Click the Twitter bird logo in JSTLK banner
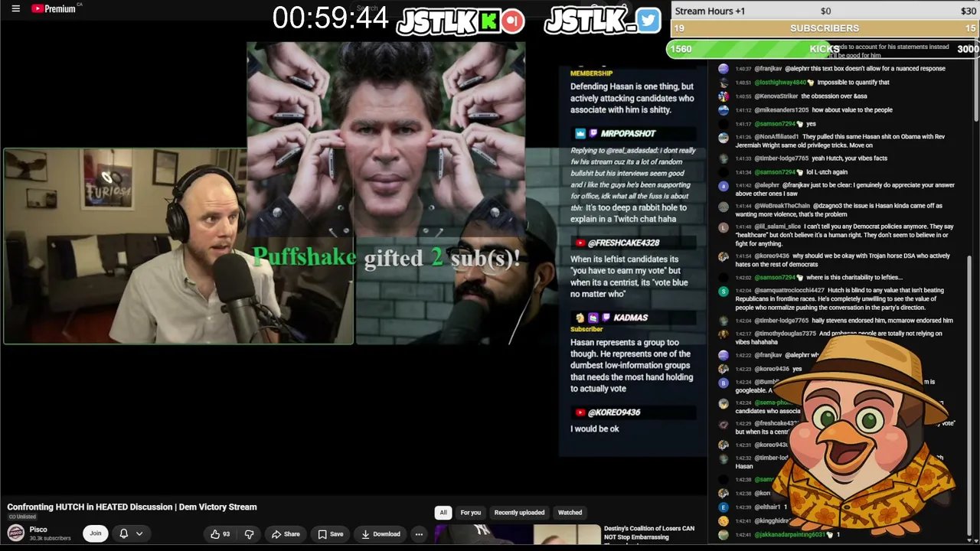The image size is (980, 551). click(x=648, y=20)
